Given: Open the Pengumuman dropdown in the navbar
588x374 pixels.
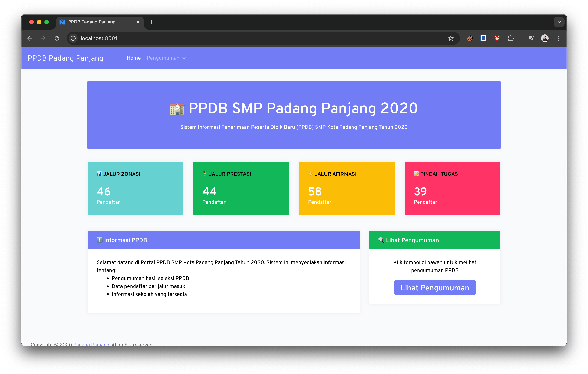Looking at the screenshot, I should pos(166,58).
